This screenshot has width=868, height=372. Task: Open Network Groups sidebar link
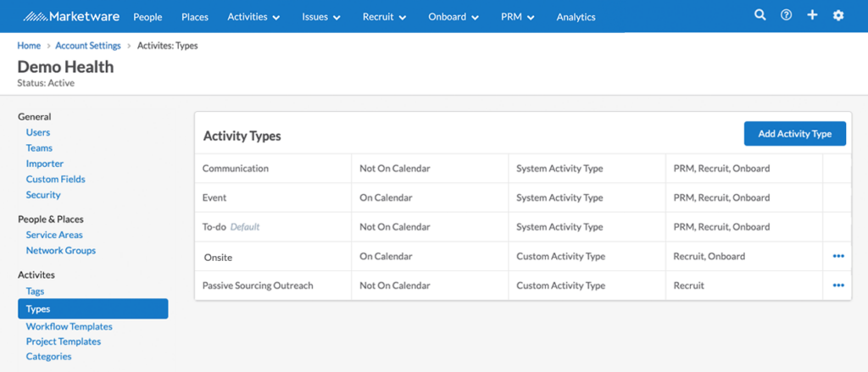(61, 251)
